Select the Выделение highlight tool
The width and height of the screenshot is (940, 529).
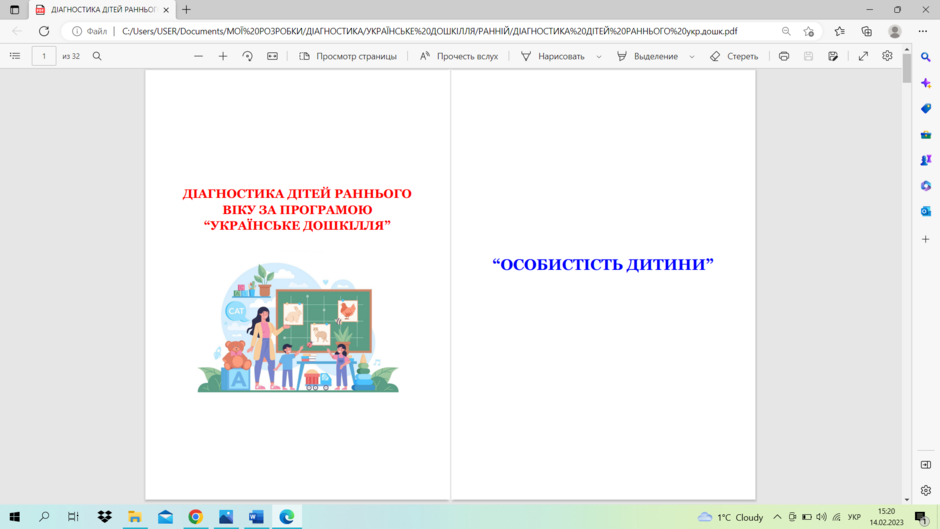tap(647, 56)
